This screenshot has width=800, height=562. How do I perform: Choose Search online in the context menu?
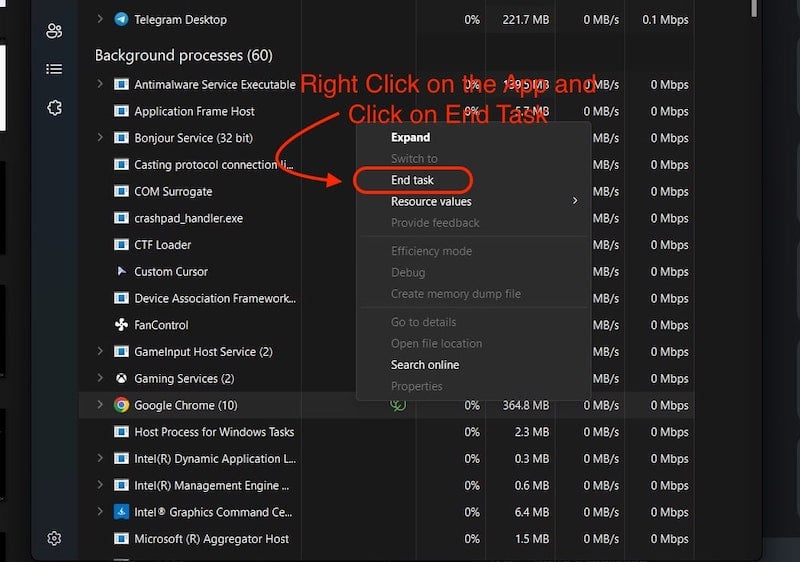[x=425, y=365]
